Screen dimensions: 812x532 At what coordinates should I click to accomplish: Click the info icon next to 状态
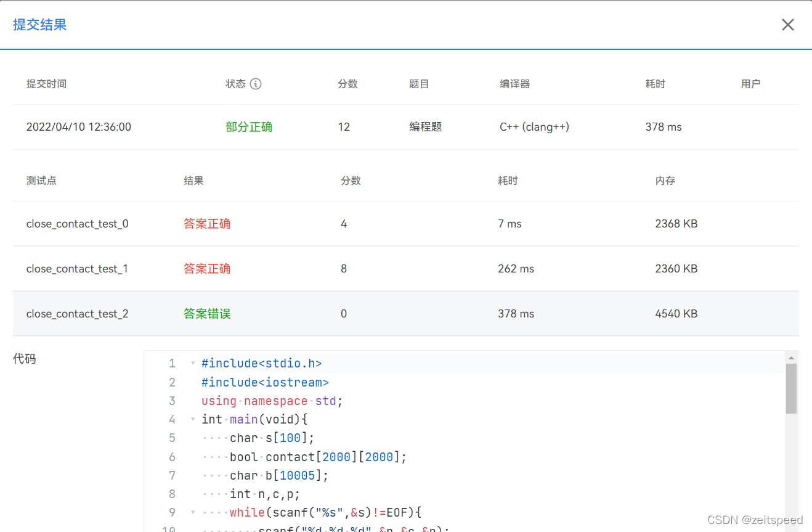(x=256, y=84)
